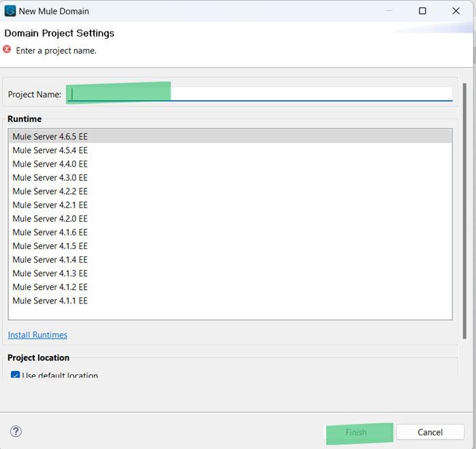
Task: Click the red error icon beside message
Action: [7, 50]
